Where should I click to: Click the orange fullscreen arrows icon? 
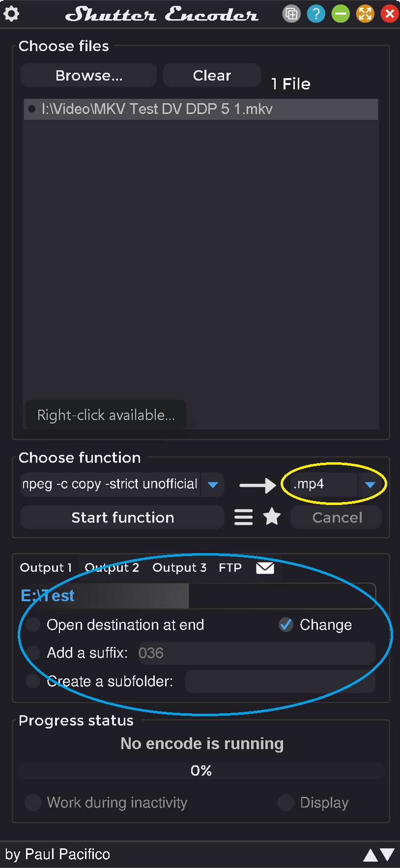pos(365,14)
